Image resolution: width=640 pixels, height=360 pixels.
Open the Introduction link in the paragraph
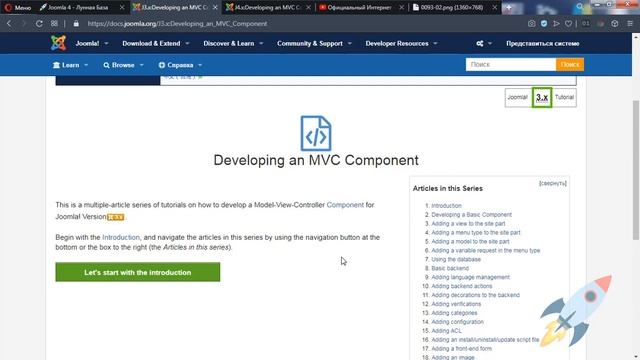(121, 237)
